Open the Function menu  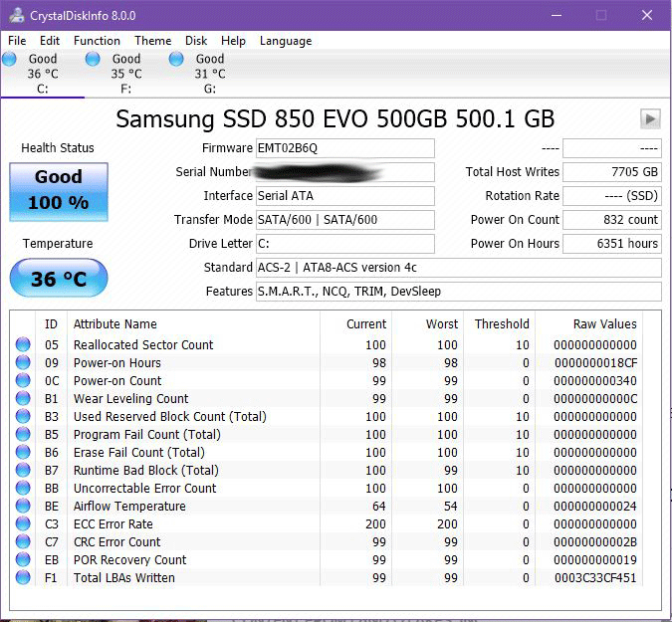97,41
